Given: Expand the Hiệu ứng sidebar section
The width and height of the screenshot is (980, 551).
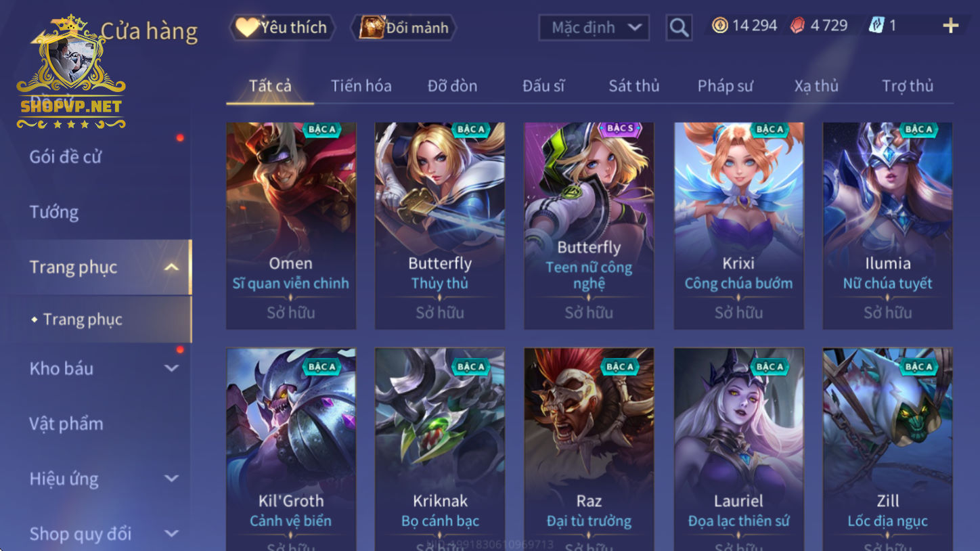Looking at the screenshot, I should (x=172, y=479).
